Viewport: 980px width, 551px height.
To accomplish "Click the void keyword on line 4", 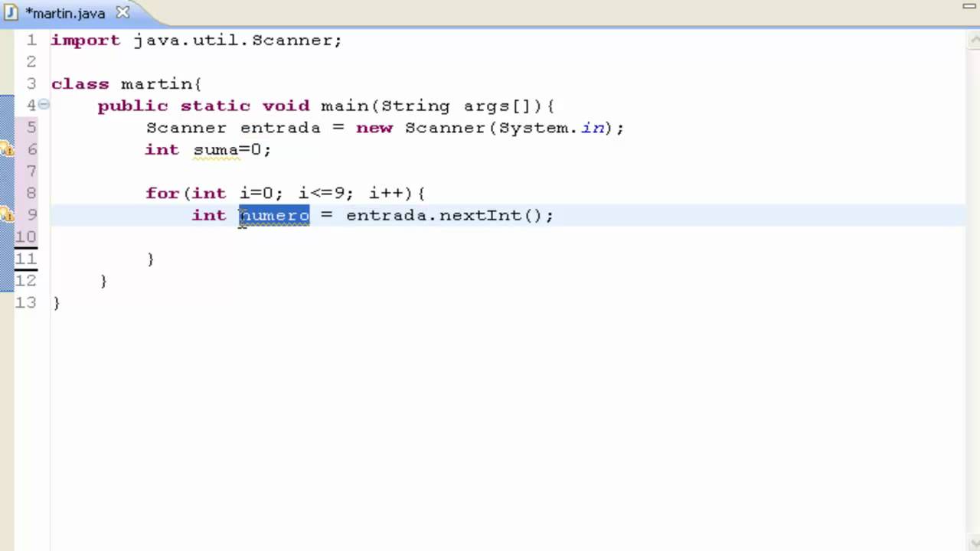I will coord(286,106).
